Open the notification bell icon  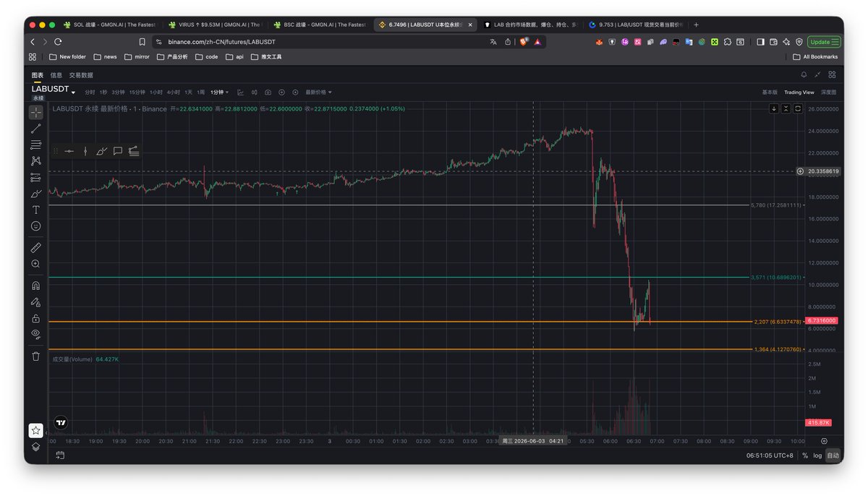click(x=804, y=74)
